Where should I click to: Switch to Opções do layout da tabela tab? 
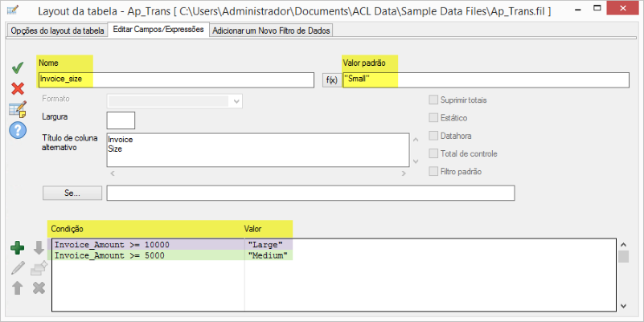[x=56, y=31]
